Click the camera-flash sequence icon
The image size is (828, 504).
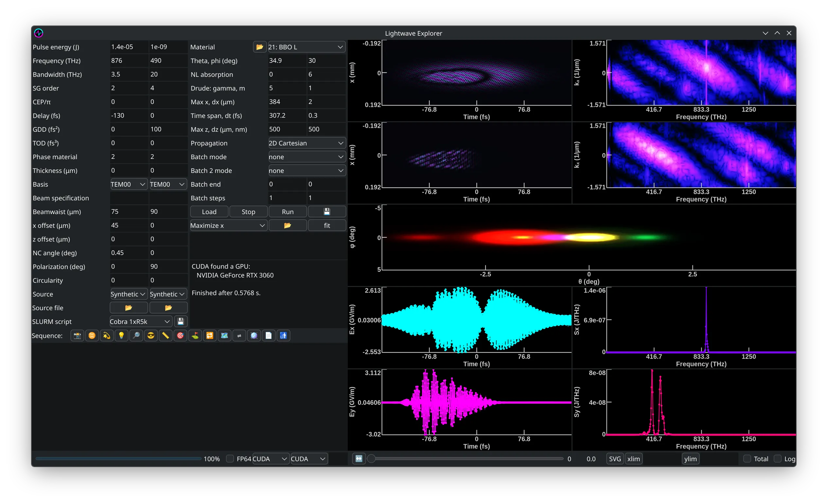[x=77, y=335]
